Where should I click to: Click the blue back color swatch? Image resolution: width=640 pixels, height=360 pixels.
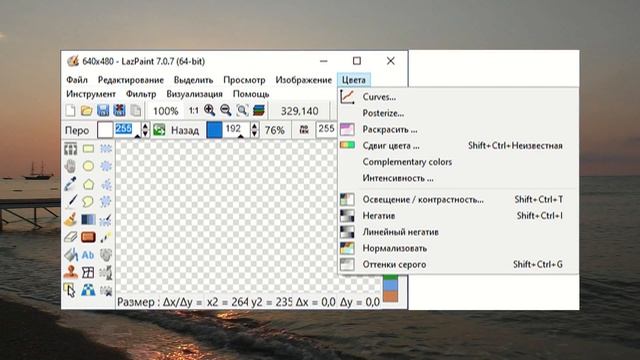214,130
